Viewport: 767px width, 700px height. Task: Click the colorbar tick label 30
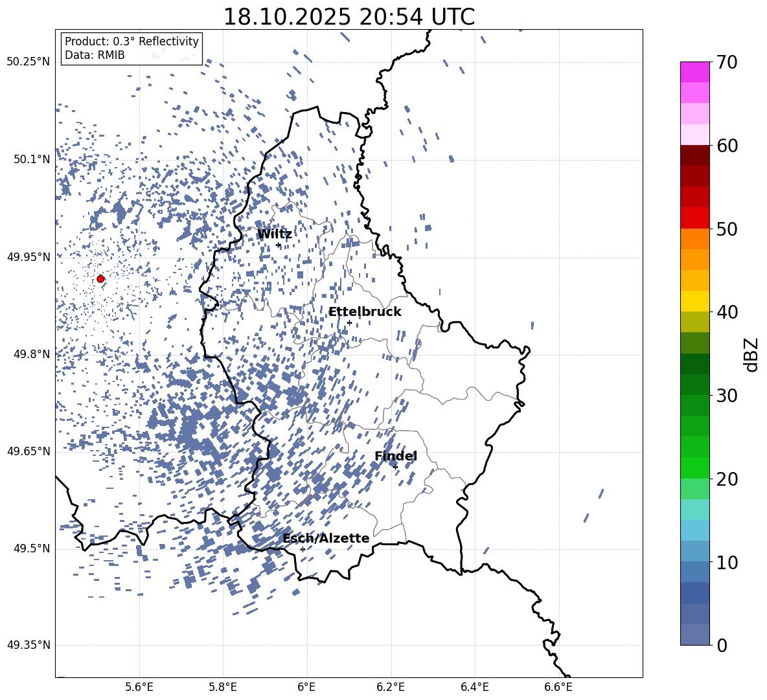coord(727,395)
